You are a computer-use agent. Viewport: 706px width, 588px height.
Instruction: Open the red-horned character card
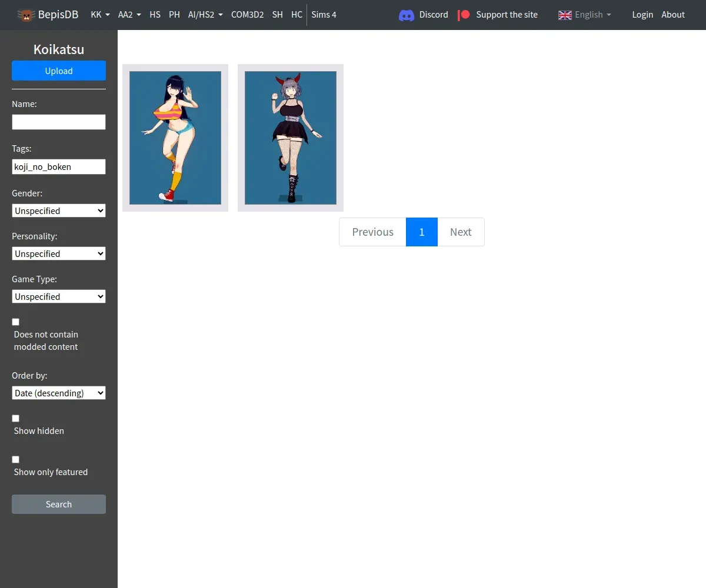click(291, 138)
